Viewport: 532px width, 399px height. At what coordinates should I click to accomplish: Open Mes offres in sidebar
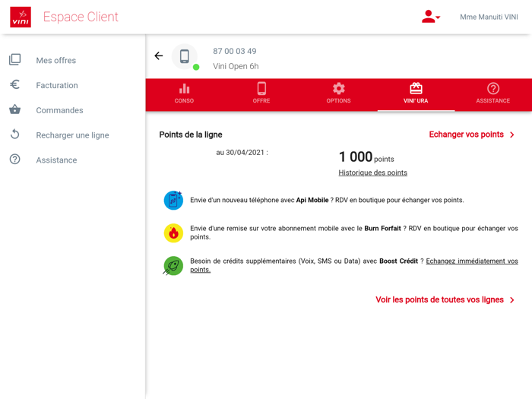coord(56,60)
